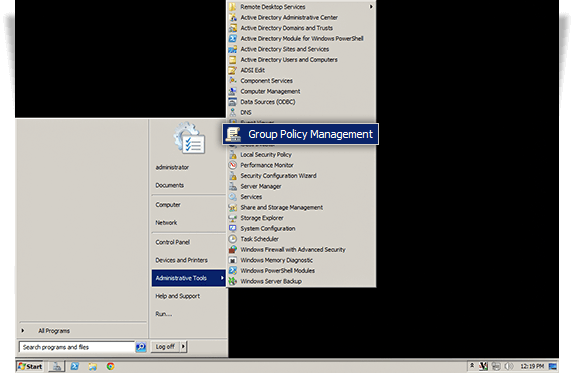Click the taskbar clock showing 12:19 PM

point(532,366)
